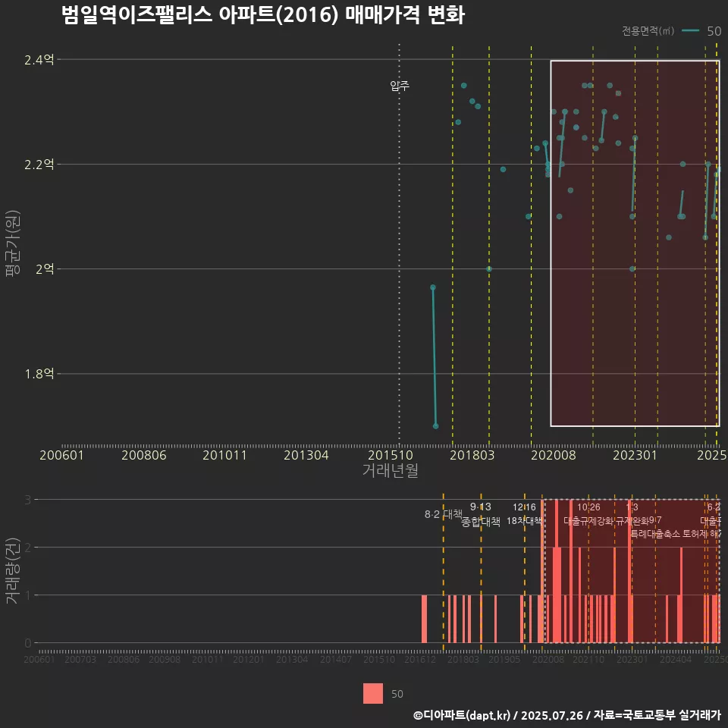Click the 평균가(원) axis title
The image size is (728, 728).
point(13,243)
